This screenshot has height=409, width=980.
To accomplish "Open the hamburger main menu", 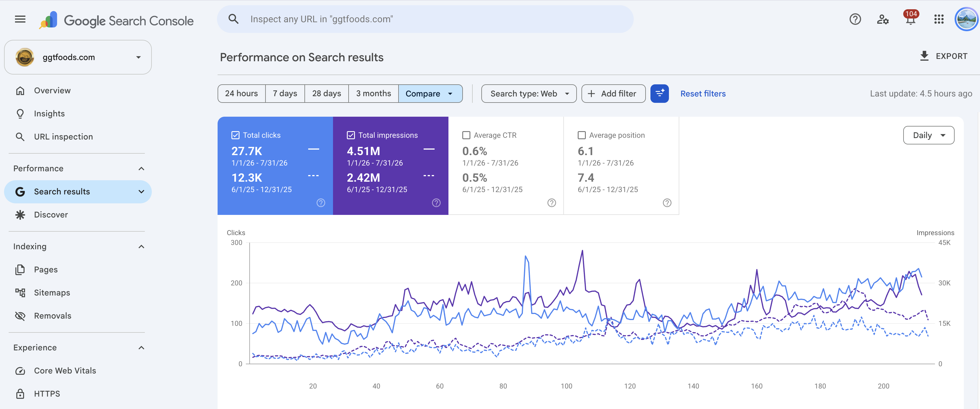I will 20,19.
